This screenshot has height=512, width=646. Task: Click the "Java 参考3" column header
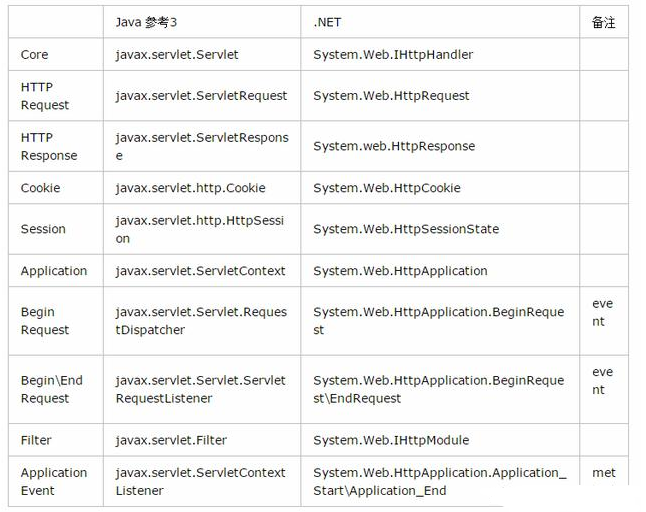(151, 22)
